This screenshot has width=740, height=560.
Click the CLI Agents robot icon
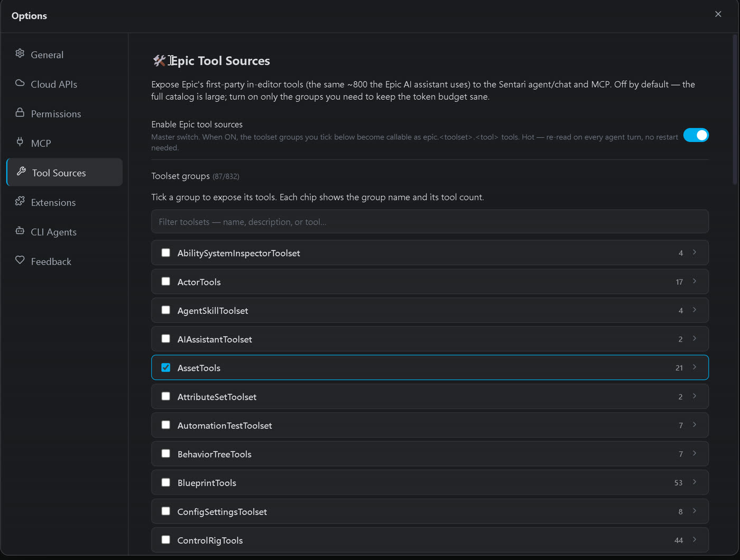tap(20, 231)
